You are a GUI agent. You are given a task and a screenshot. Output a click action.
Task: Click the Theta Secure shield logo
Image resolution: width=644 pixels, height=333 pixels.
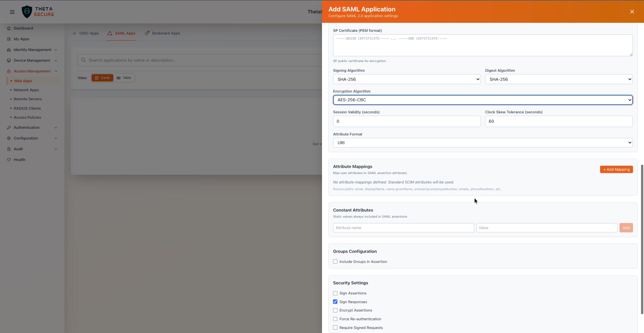point(27,12)
